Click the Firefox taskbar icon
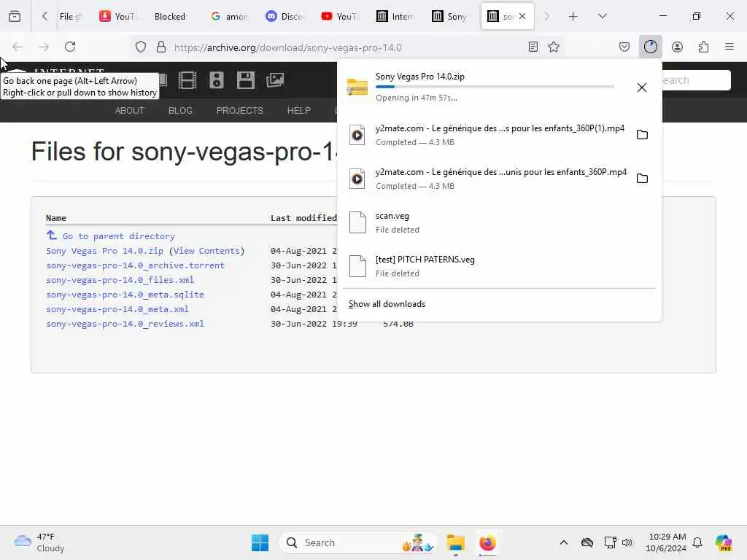The image size is (747, 560). coord(487,542)
